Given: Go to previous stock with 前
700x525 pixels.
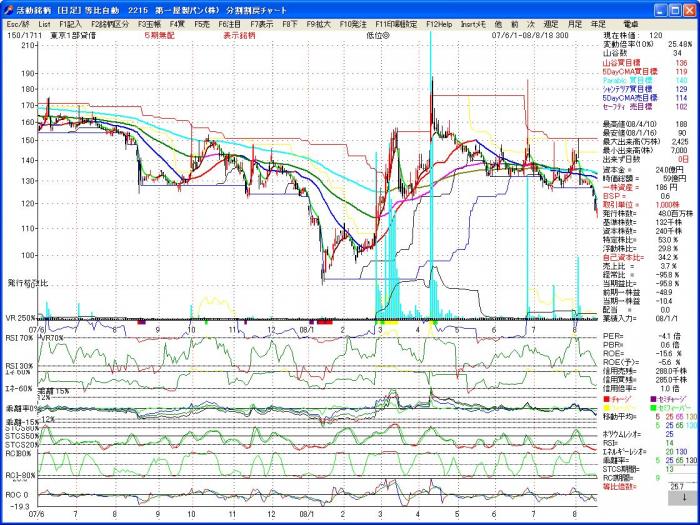Looking at the screenshot, I should click(x=515, y=24).
